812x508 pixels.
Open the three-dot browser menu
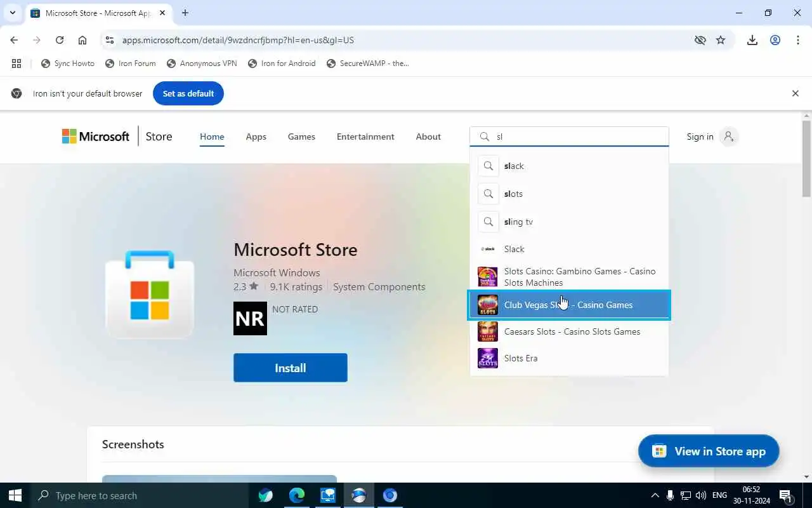(798, 40)
